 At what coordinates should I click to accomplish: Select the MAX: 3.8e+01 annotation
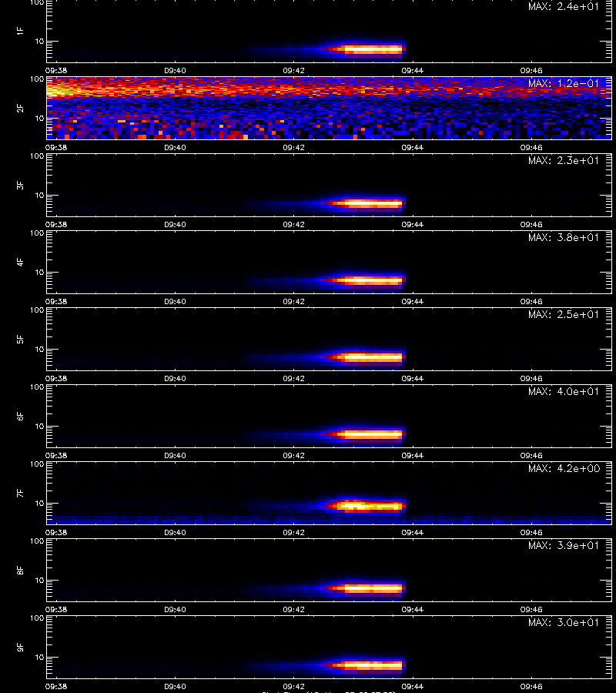click(x=564, y=237)
